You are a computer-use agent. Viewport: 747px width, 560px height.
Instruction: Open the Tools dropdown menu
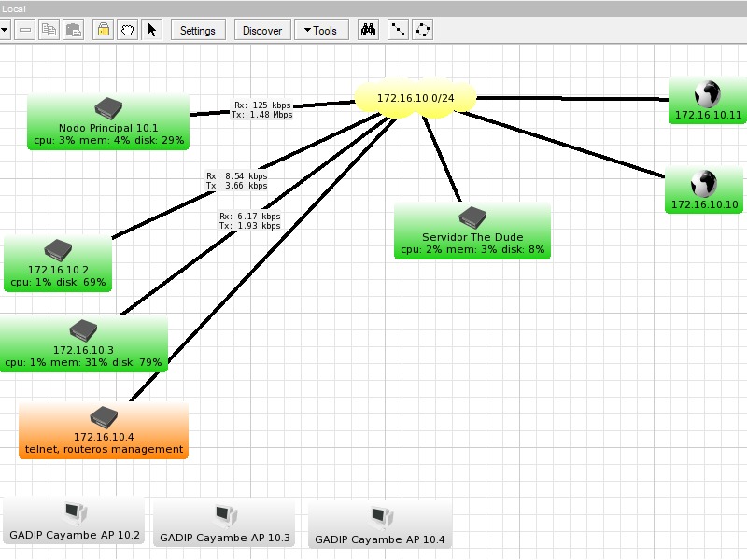[321, 31]
